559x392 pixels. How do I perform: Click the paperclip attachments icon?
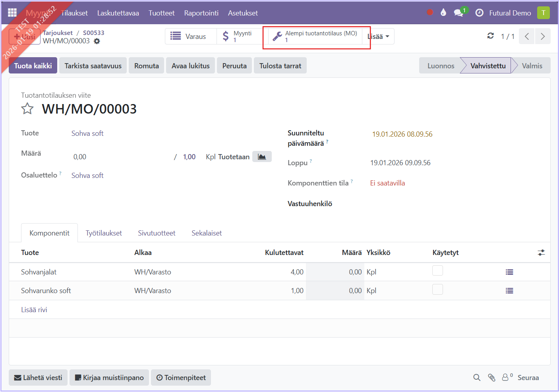point(491,378)
